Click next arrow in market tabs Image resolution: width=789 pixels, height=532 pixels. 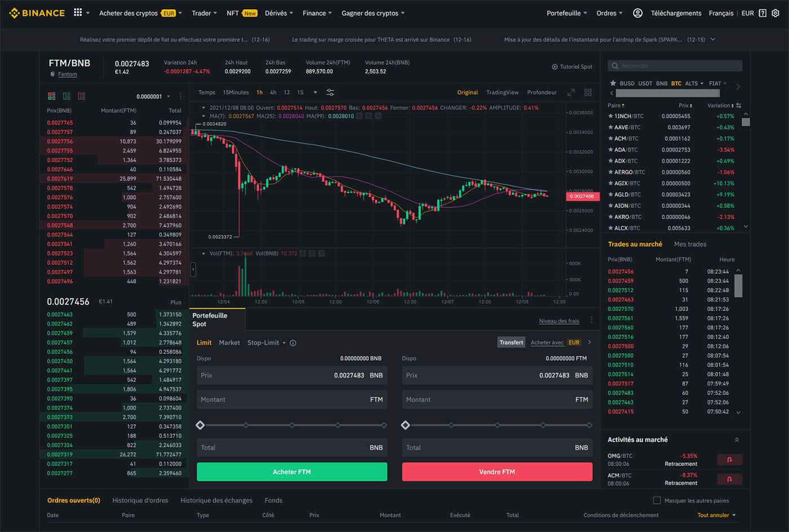[x=738, y=87]
